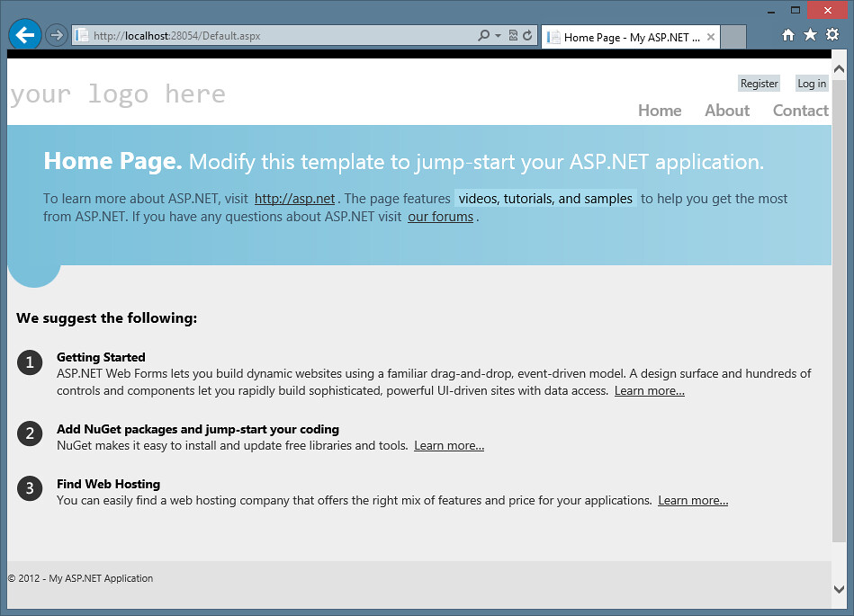Click the search magnifier icon in address bar
Viewport: 854px width, 616px height.
pyautogui.click(x=484, y=36)
